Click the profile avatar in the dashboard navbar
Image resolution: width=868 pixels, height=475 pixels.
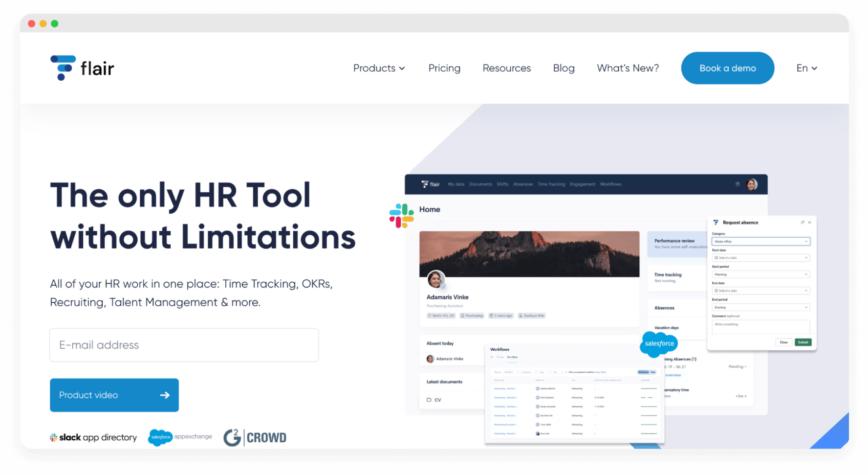click(752, 184)
